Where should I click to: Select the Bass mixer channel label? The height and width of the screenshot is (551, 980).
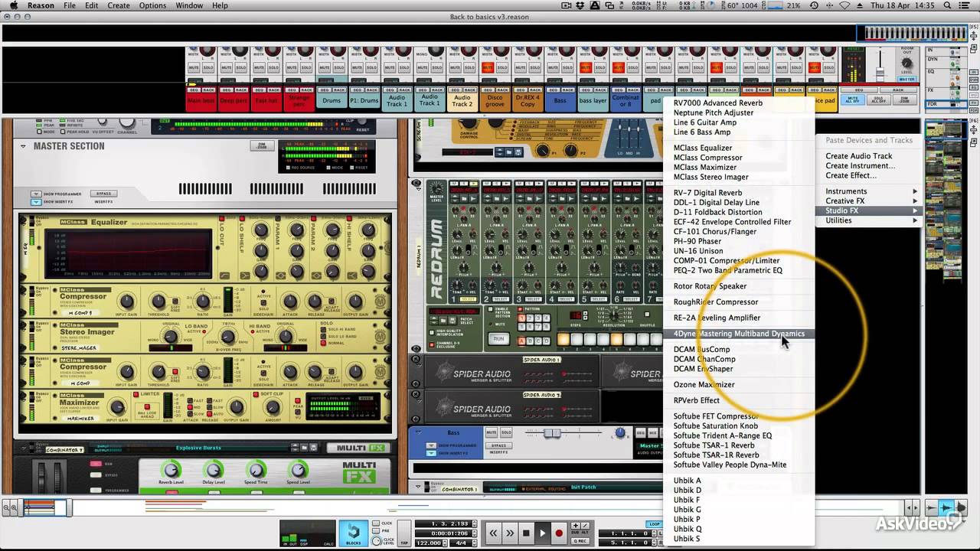coord(560,100)
